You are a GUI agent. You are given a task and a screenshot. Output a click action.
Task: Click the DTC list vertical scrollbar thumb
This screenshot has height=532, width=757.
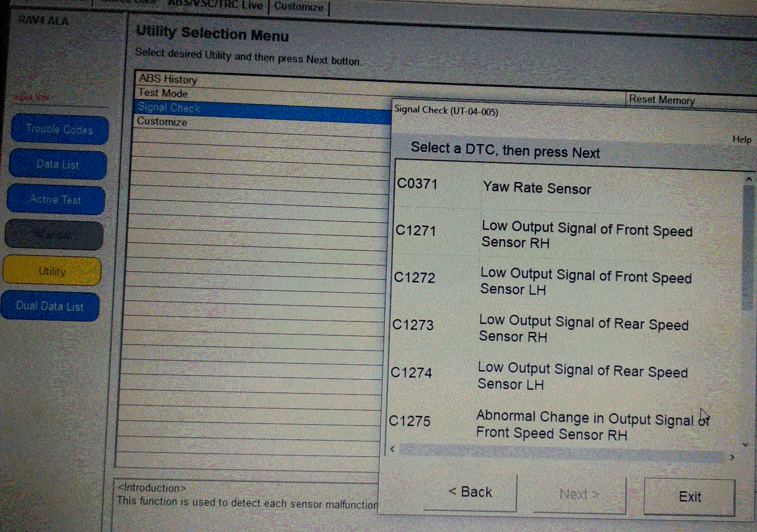point(748,247)
